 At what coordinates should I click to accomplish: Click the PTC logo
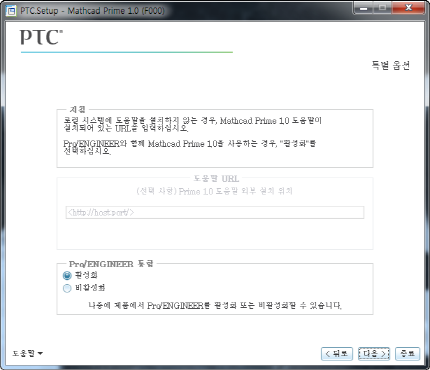[x=41, y=37]
